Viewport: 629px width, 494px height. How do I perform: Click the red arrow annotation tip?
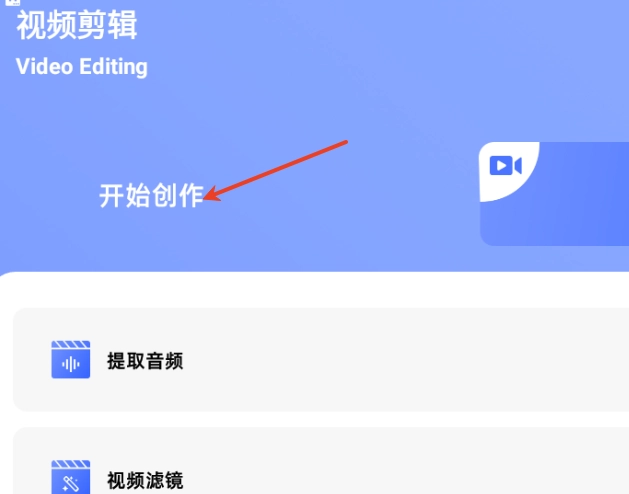[x=207, y=196]
